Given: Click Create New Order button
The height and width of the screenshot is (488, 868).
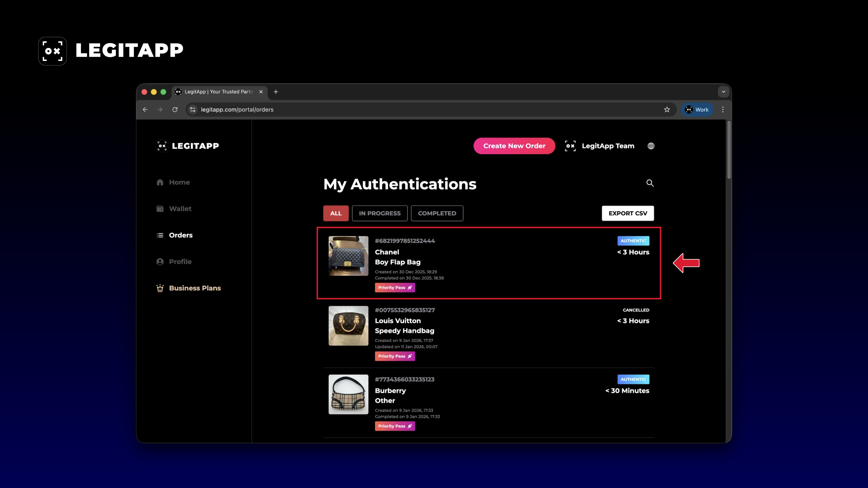Looking at the screenshot, I should pyautogui.click(x=514, y=146).
